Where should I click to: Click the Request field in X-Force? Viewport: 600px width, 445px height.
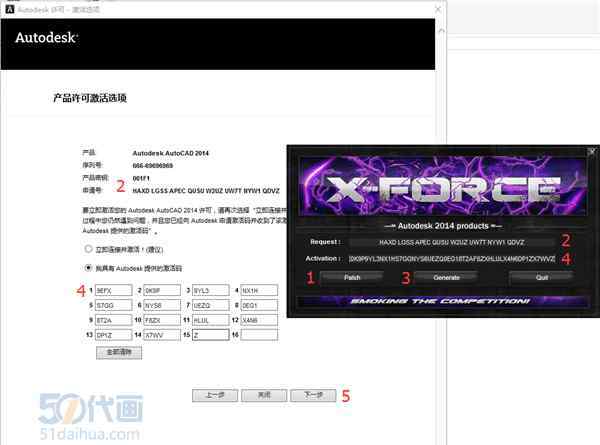coord(452,242)
